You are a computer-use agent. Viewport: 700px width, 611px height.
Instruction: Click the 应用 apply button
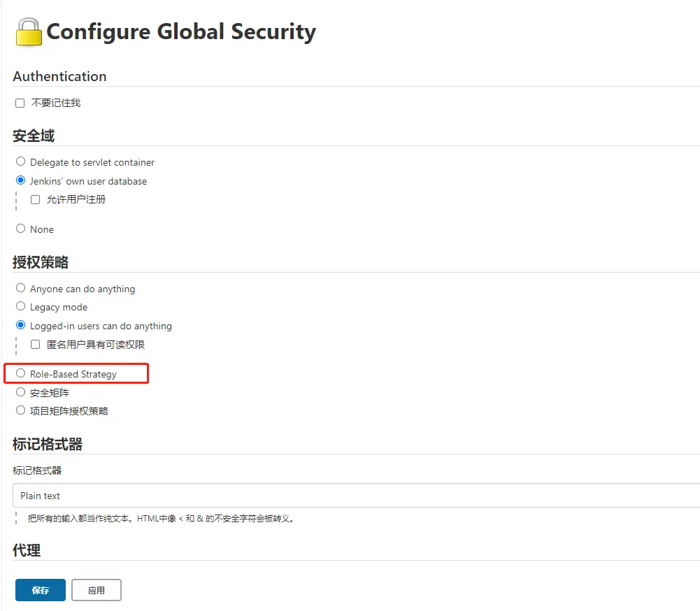point(97,590)
